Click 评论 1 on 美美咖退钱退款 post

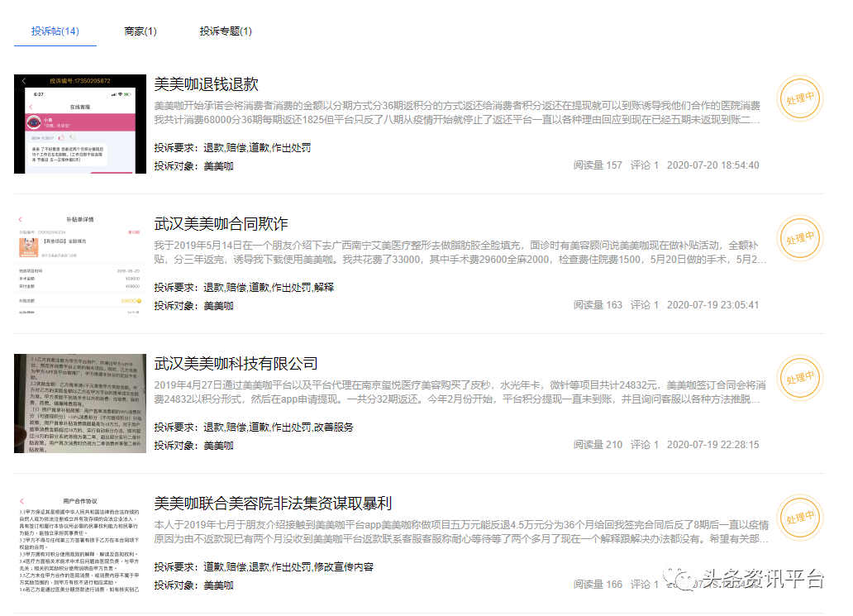[x=644, y=165]
